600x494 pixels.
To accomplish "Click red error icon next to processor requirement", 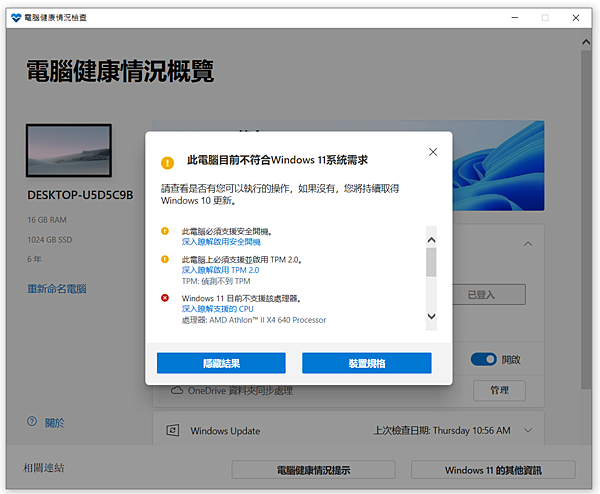I will pos(165,298).
